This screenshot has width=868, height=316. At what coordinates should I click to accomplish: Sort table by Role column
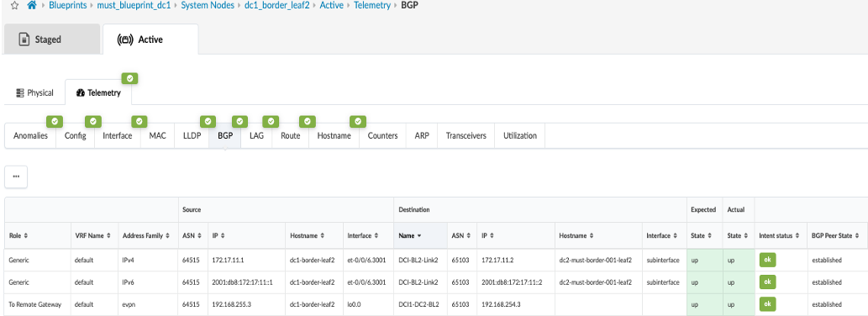(x=38, y=236)
